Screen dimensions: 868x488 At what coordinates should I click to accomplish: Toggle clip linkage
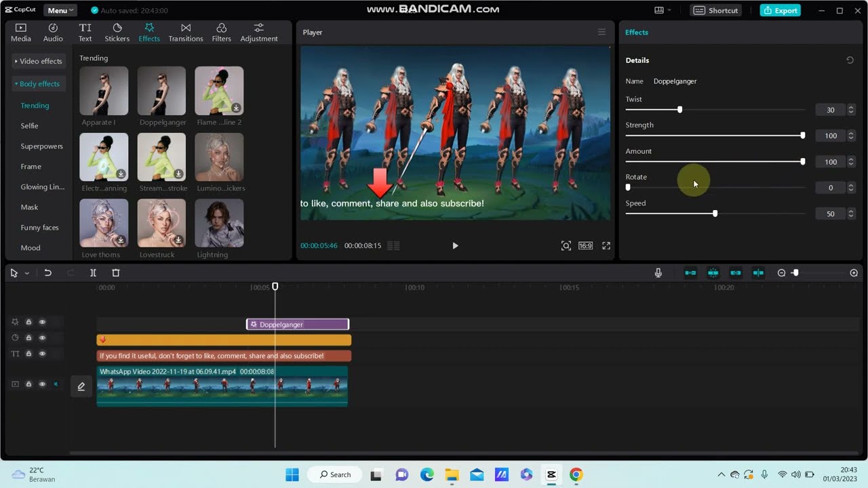[x=736, y=272]
